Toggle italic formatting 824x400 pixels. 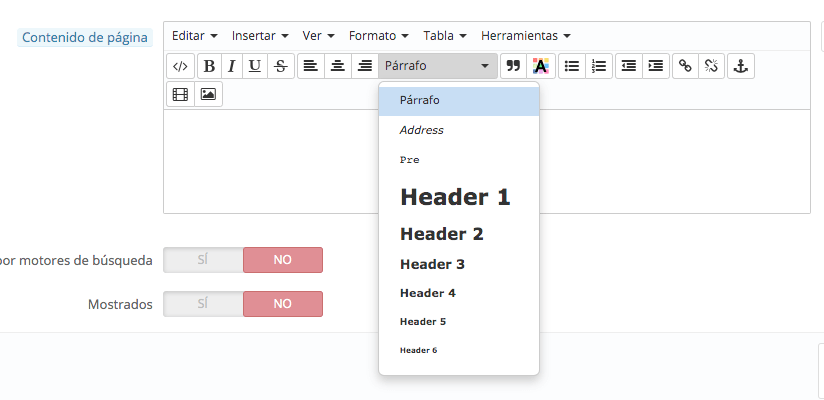tap(232, 66)
